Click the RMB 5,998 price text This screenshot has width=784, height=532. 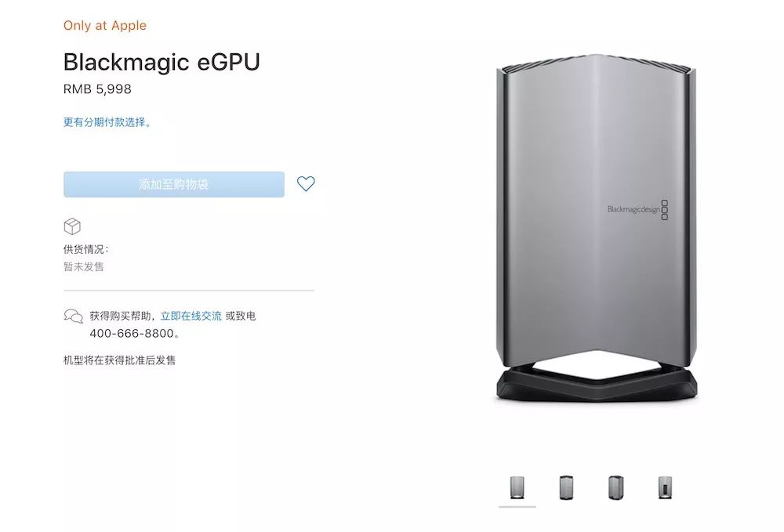coord(97,89)
